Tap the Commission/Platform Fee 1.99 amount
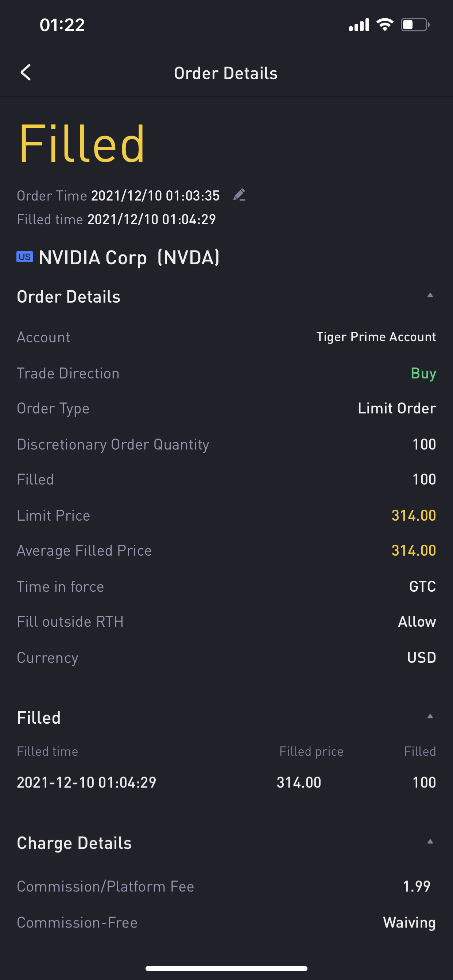Screen dimensions: 453x980 coord(417,886)
